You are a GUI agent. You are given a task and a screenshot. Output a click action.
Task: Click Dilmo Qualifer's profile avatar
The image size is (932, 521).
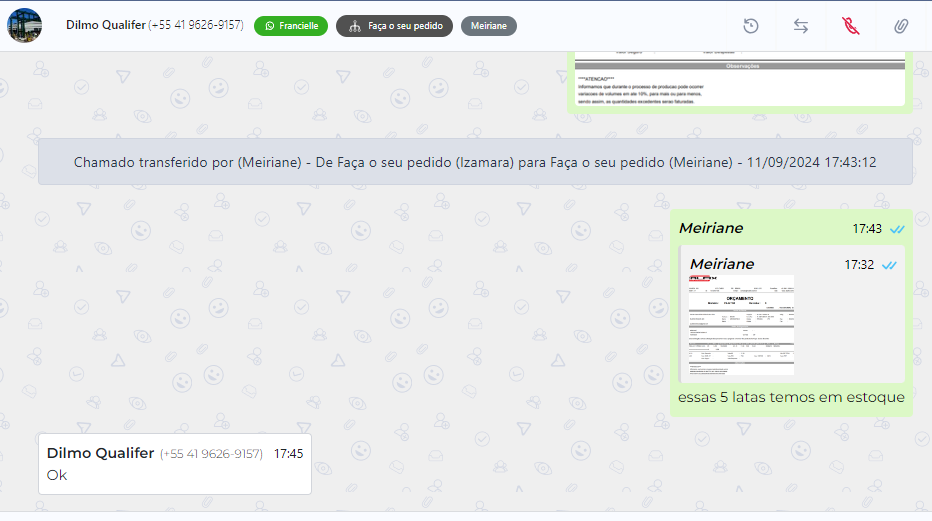pos(25,26)
